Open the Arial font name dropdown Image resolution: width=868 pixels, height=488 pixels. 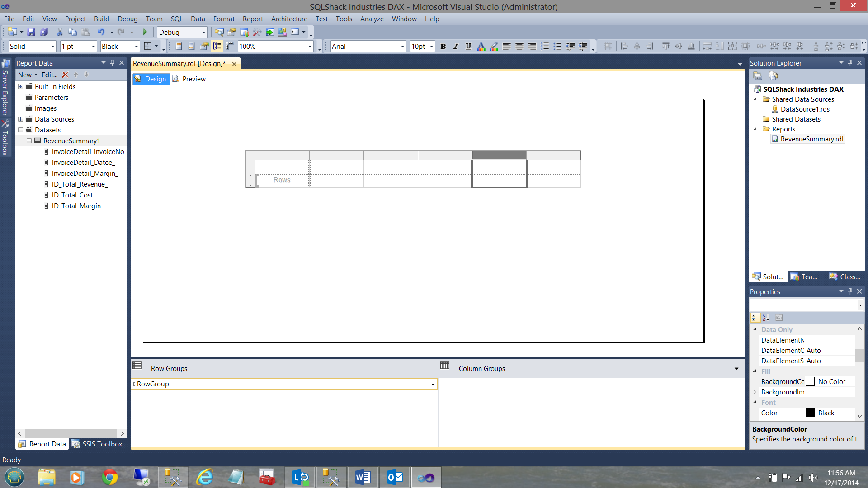pyautogui.click(x=402, y=46)
